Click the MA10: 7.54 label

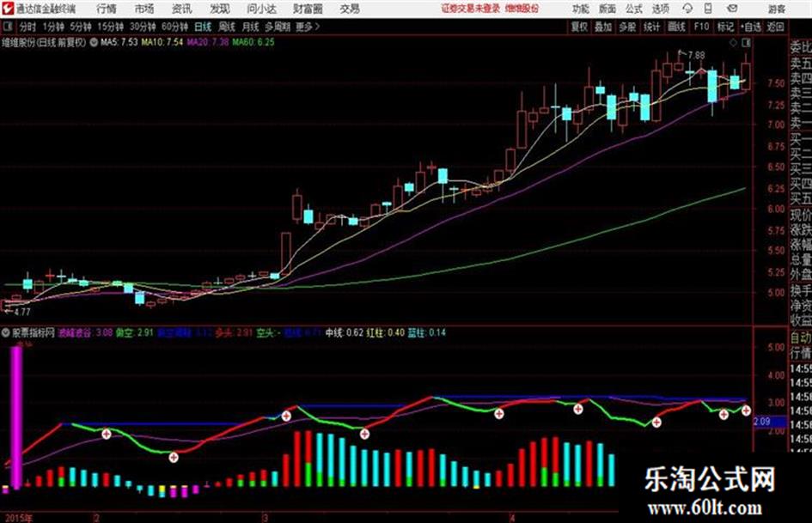(x=162, y=42)
